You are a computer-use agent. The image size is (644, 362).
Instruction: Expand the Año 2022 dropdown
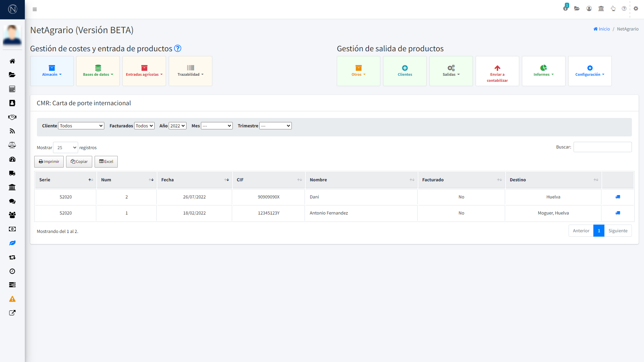(x=177, y=126)
